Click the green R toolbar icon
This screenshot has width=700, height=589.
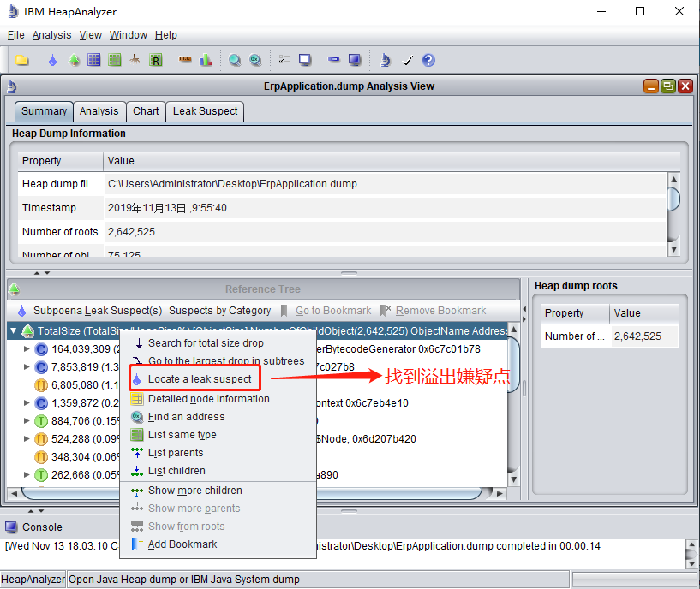(155, 60)
